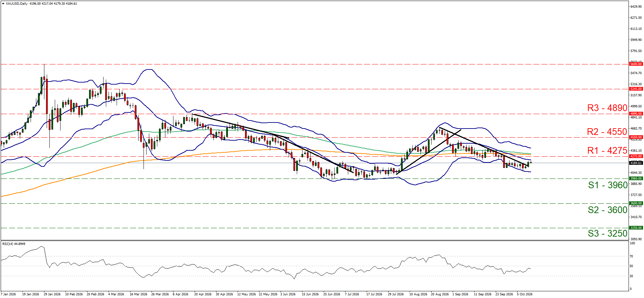The image size is (644, 298).
Task: Click the 7 Jan 2026 date on time axis
Action: (x=8, y=294)
